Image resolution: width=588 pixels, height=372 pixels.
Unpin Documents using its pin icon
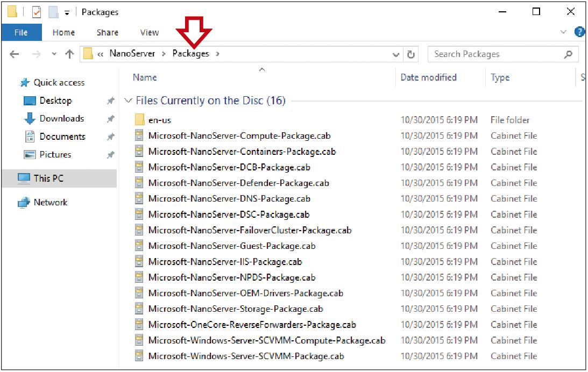(x=110, y=137)
